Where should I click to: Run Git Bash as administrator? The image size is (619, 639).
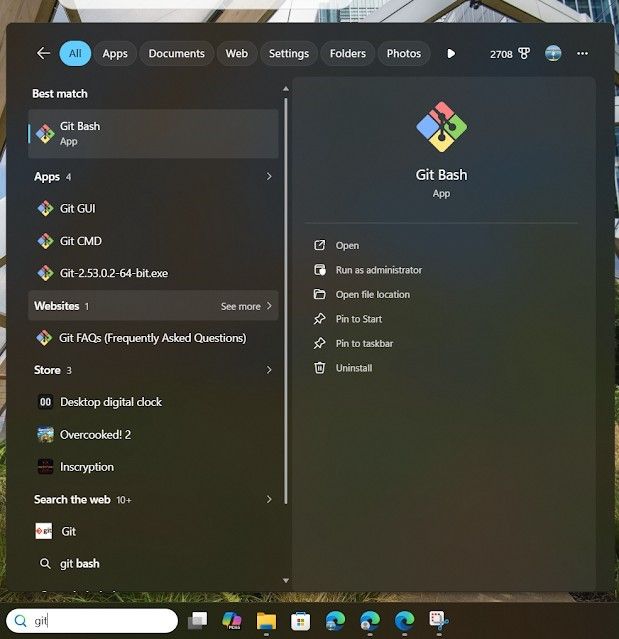pyautogui.click(x=378, y=270)
